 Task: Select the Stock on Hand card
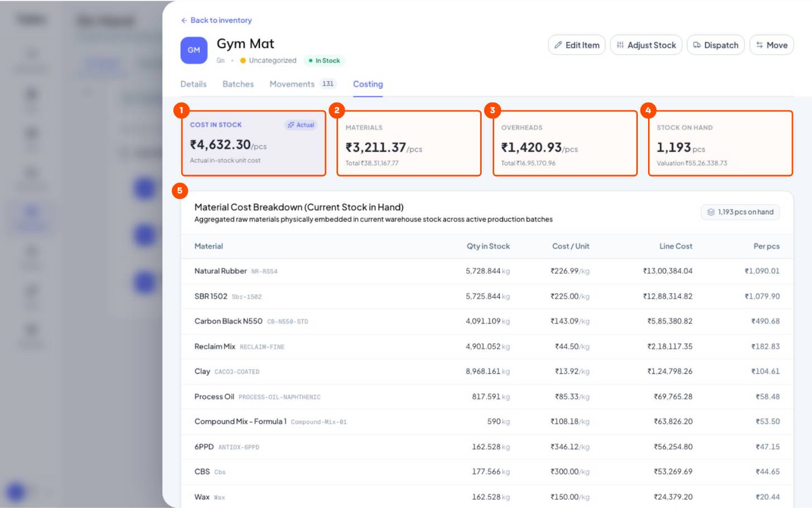[721, 143]
